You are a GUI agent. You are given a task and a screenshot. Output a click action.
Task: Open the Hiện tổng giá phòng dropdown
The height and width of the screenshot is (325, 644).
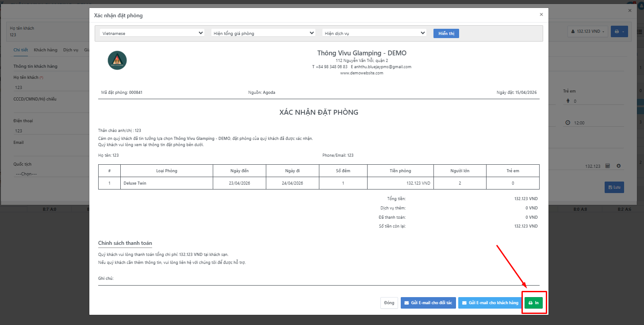click(x=263, y=33)
